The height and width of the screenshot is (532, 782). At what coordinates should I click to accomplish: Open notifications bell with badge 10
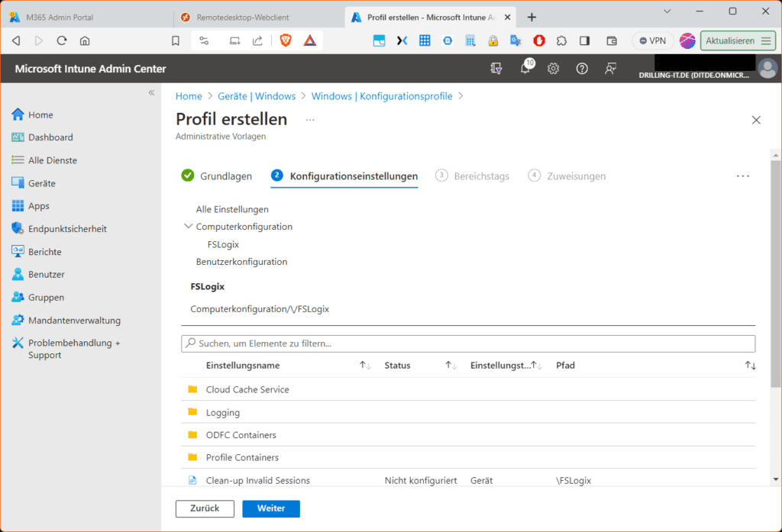[525, 68]
